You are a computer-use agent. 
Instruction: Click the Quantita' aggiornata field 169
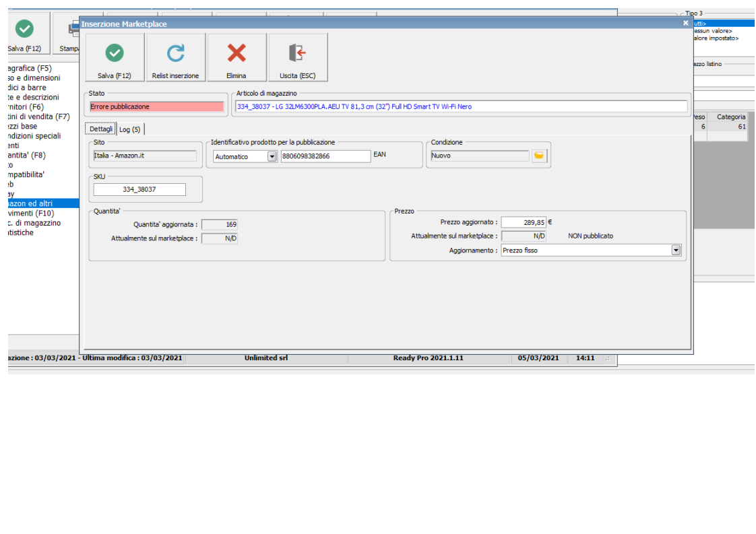tap(220, 225)
